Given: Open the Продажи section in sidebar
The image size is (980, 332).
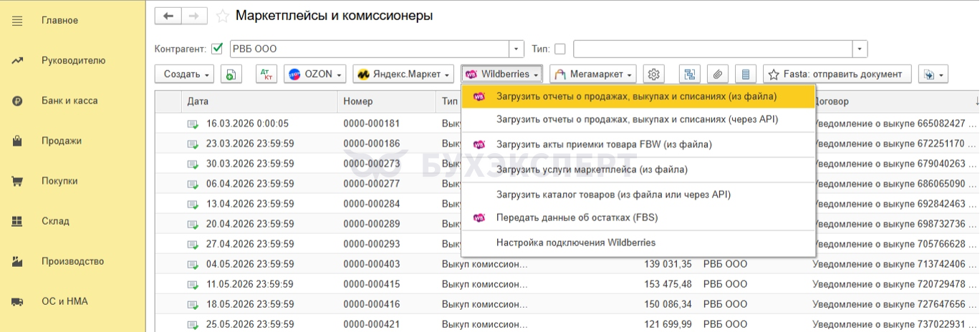Looking at the screenshot, I should pyautogui.click(x=62, y=141).
